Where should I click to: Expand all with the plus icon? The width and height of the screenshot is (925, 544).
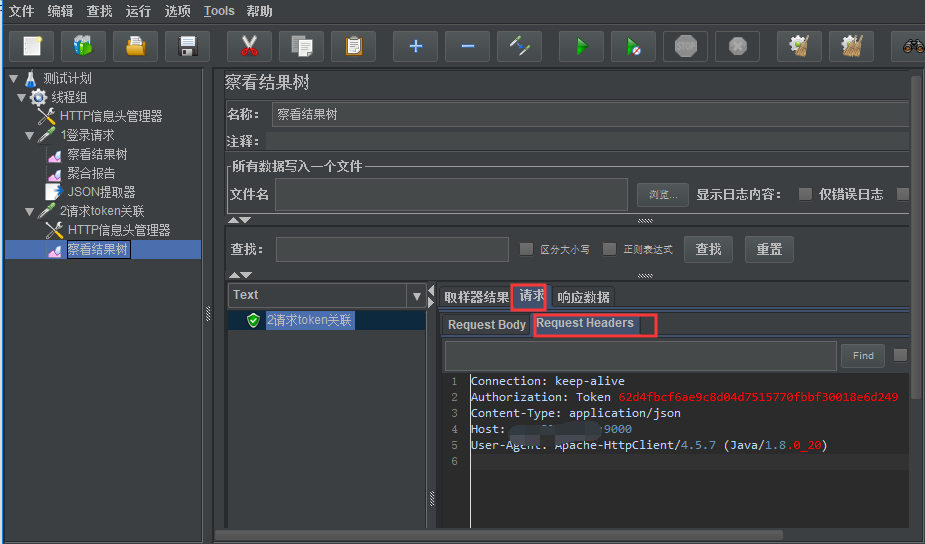pos(415,46)
